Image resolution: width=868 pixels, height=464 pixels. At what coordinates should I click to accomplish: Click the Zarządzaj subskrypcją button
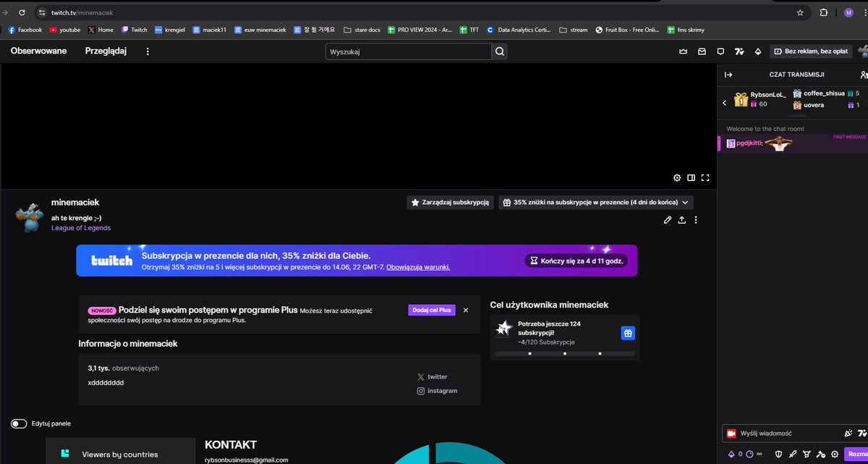pos(450,203)
